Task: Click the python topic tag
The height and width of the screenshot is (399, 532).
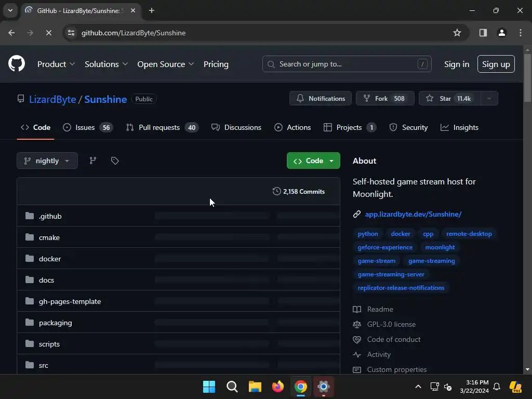Action: point(368,234)
